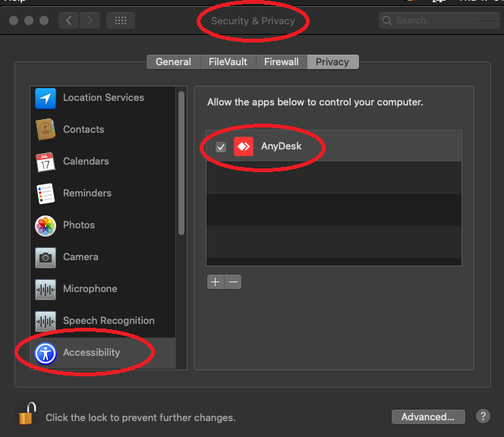Remove app with the minus button

(233, 281)
